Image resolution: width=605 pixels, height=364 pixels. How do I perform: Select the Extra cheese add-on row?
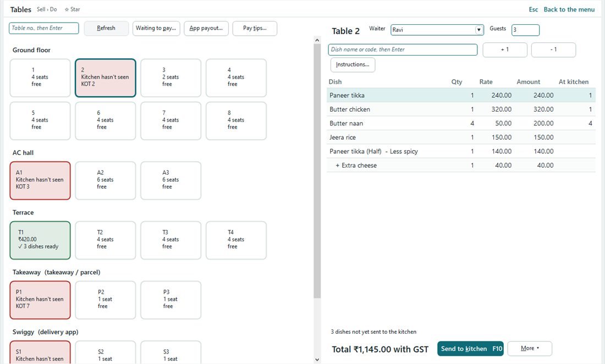coord(461,165)
